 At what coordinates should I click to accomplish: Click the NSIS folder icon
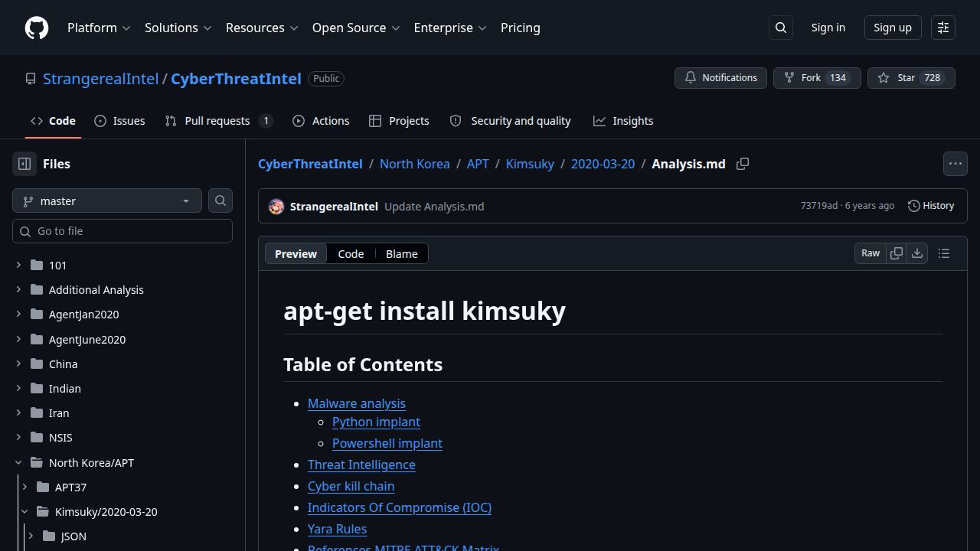tap(37, 437)
